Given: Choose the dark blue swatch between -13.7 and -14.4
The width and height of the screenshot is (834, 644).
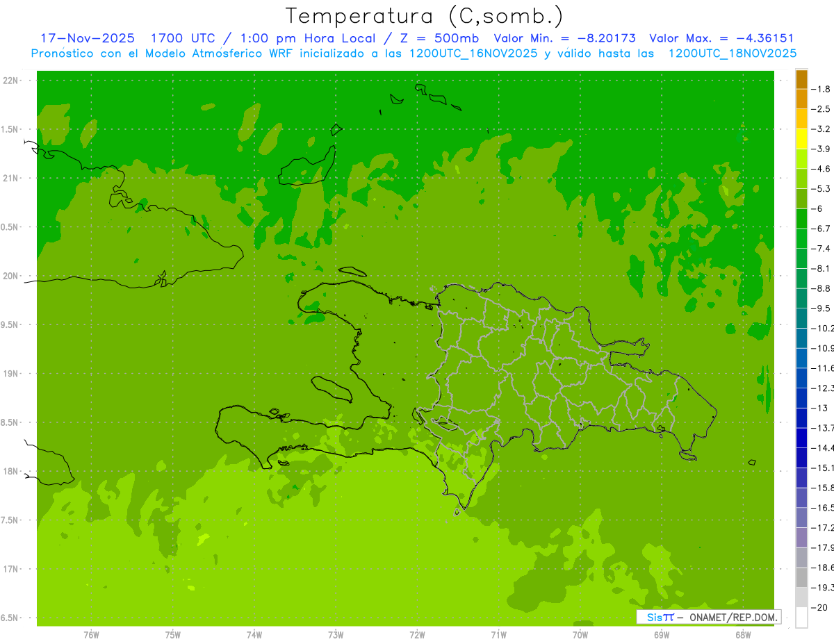Looking at the screenshot, I should point(801,438).
